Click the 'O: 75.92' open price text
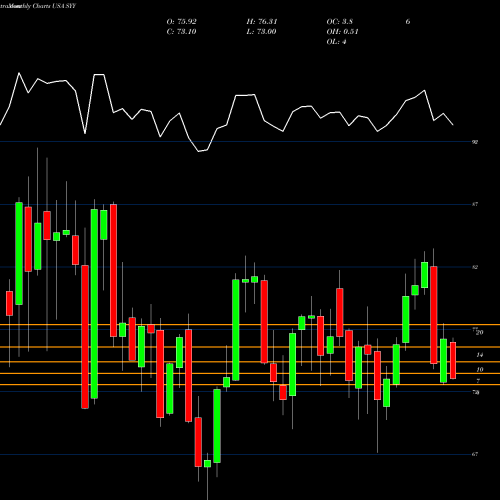The width and height of the screenshot is (500, 500). click(x=181, y=22)
